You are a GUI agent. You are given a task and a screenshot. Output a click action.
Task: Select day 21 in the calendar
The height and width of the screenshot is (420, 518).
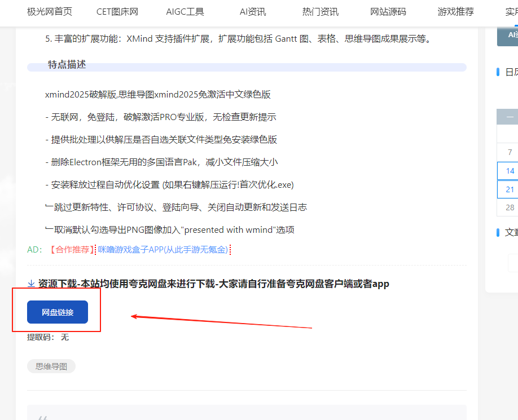(510, 189)
